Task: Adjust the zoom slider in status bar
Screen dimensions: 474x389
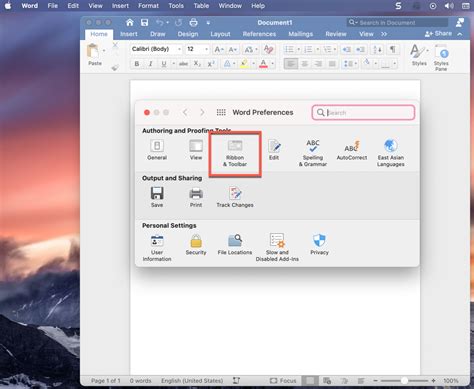Action: tap(404, 380)
